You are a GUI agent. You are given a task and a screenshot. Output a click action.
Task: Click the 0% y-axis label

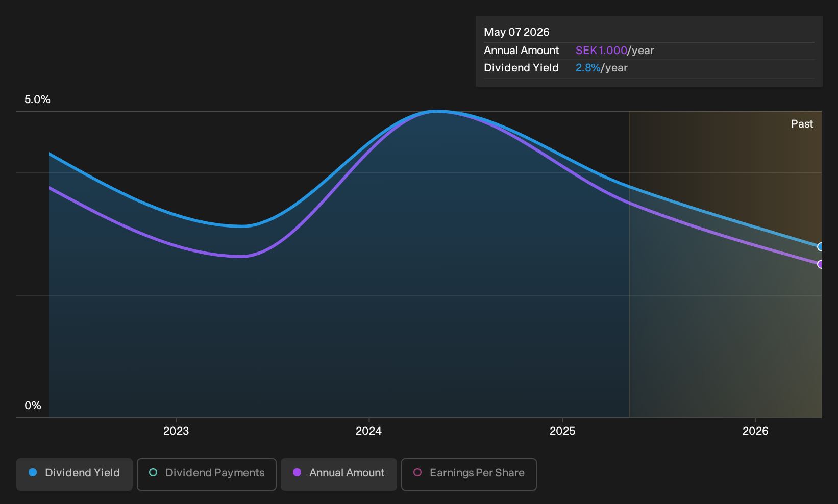pos(33,406)
